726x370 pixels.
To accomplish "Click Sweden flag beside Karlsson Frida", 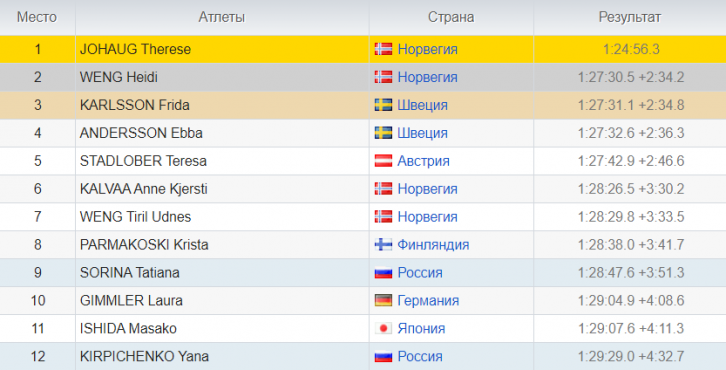I will 383,105.
